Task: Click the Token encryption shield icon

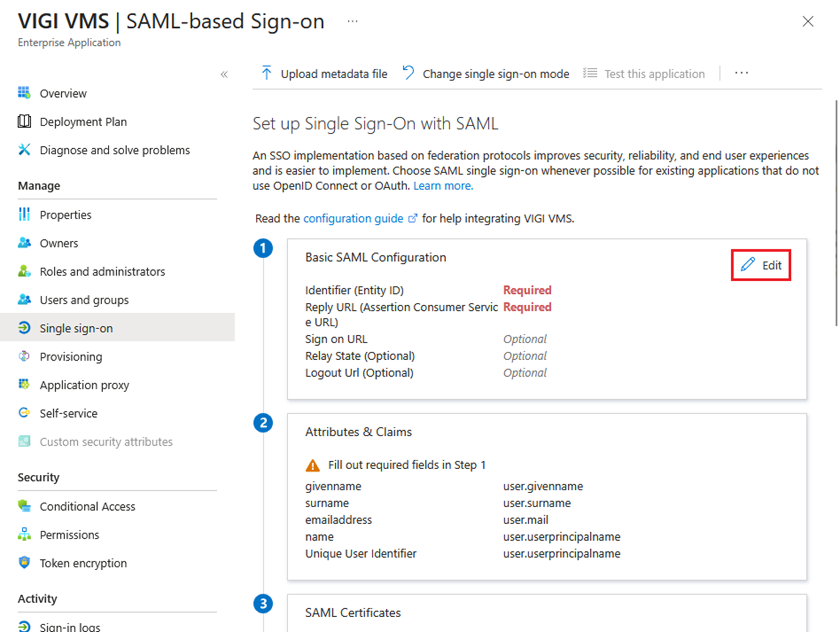Action: pos(24,562)
